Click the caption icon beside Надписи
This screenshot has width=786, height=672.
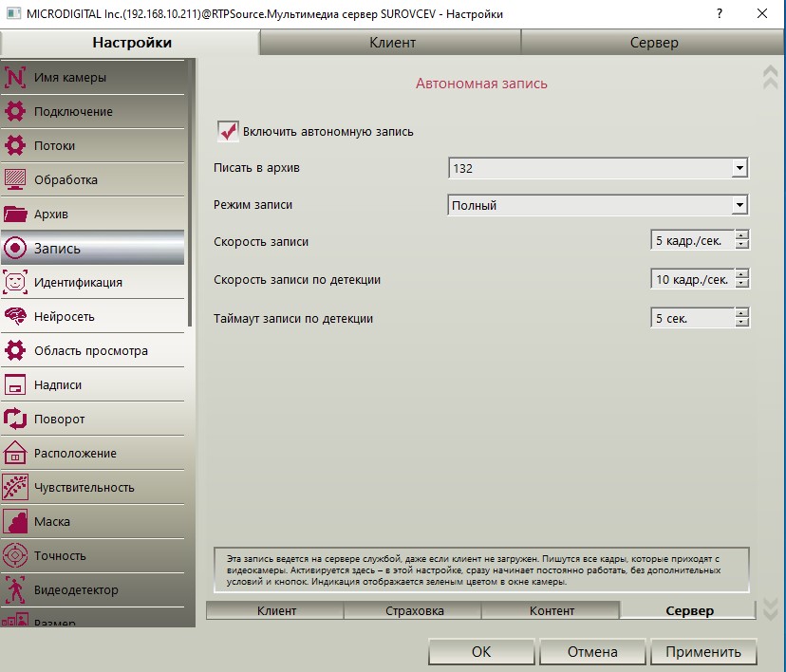(x=15, y=384)
